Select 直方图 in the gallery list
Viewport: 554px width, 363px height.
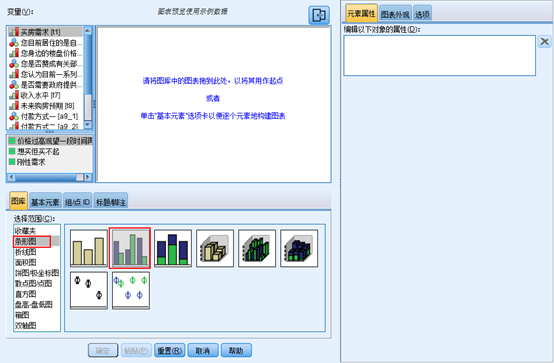[37, 294]
